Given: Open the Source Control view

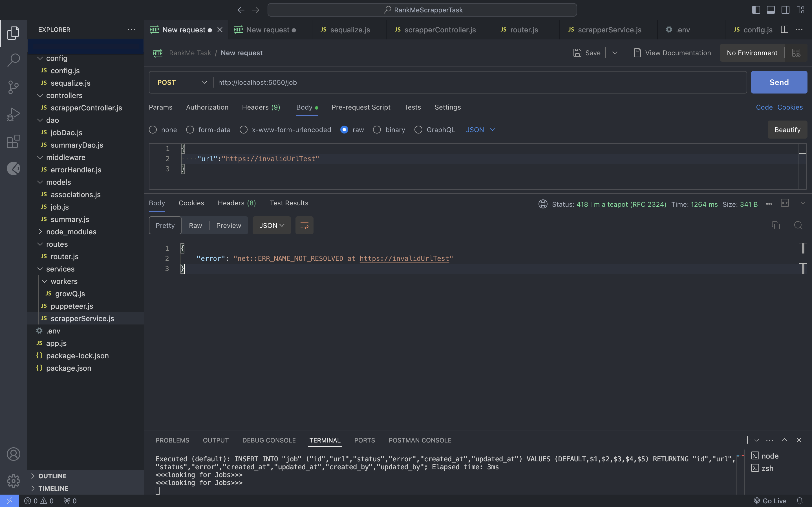Looking at the screenshot, I should coord(14,87).
